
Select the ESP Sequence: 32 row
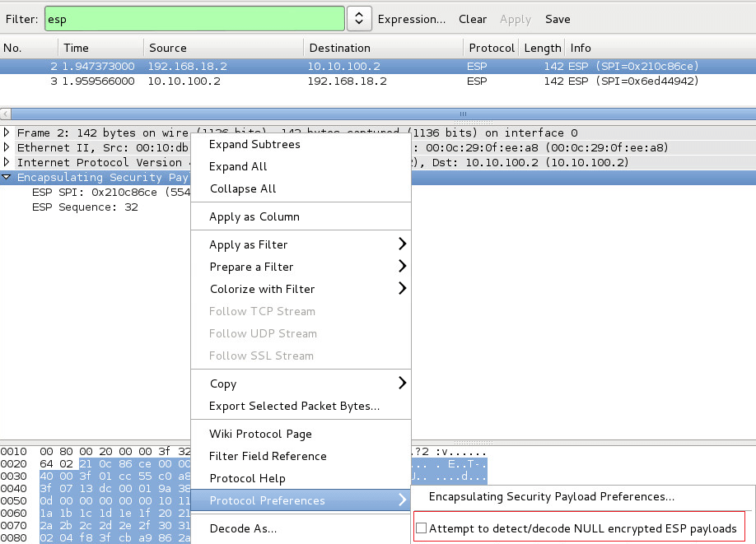(x=85, y=207)
